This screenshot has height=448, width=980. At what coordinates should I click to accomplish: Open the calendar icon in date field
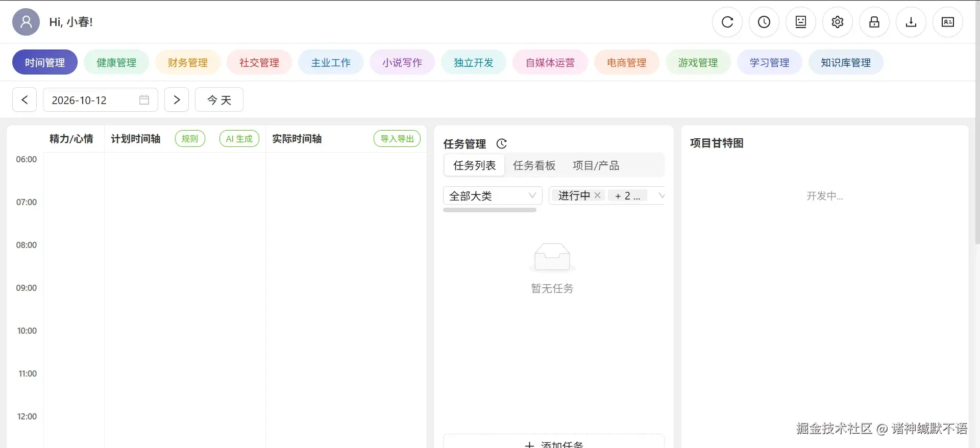point(144,100)
